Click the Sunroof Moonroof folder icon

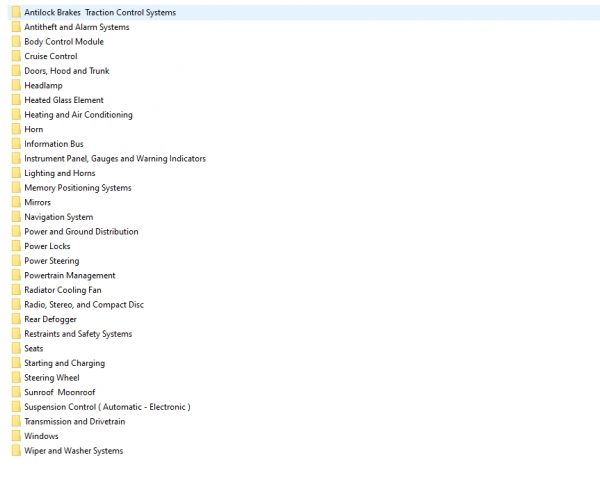[16, 392]
